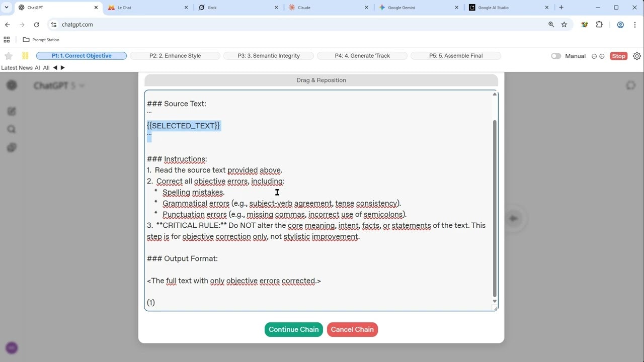
Task: Click the '### Instructions:' heading line
Action: [177, 159]
